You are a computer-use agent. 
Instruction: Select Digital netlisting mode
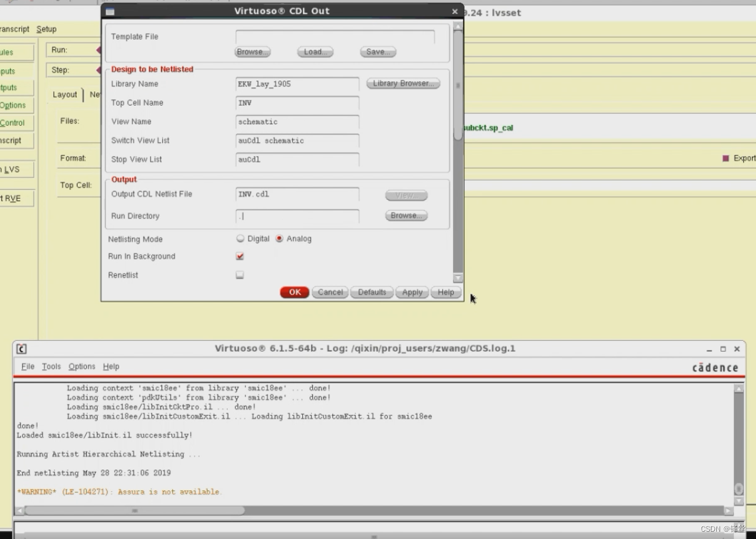point(240,239)
